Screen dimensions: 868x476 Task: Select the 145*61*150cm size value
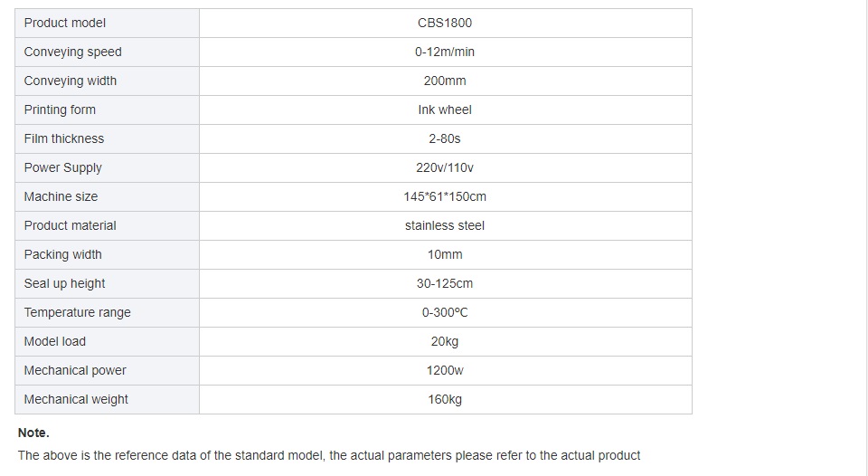[445, 196]
